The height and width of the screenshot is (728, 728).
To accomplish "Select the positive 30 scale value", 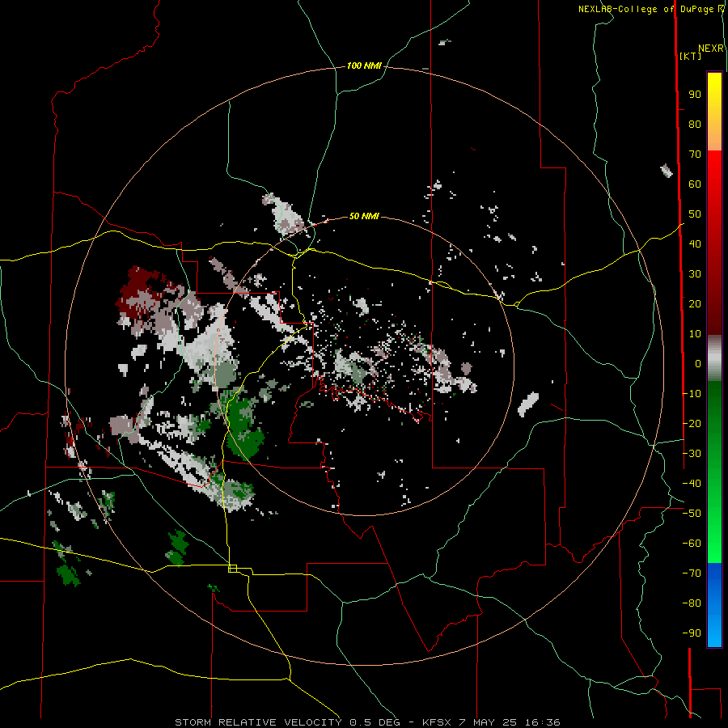I will 695,274.
